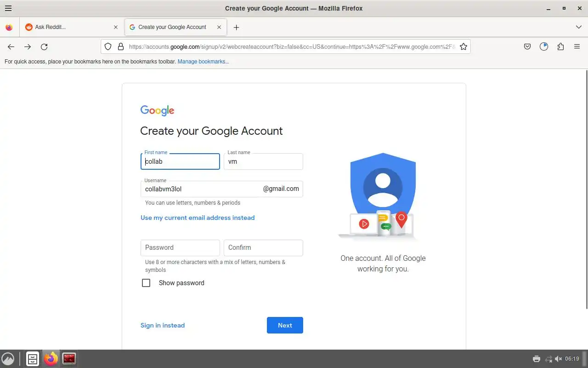Viewport: 588px width, 368px height.
Task: Open the Firefox window menu icon in the title bar
Action: tap(8, 8)
